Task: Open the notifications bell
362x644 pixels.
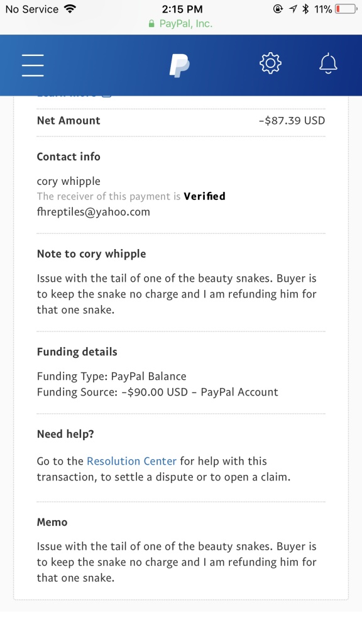Action: [x=328, y=64]
